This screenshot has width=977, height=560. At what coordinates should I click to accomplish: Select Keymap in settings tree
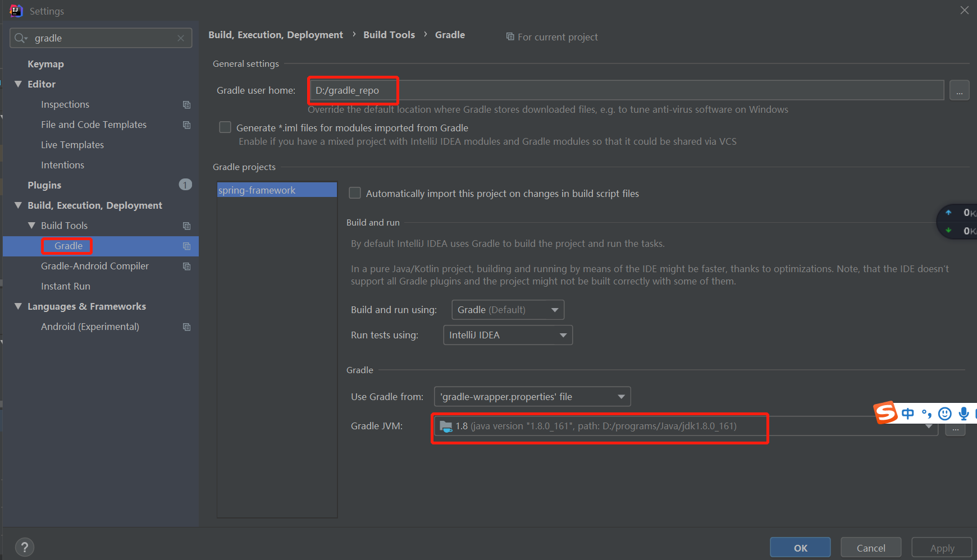pos(45,64)
